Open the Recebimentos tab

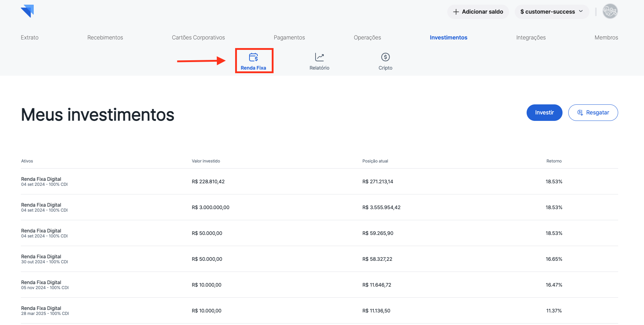coord(105,38)
